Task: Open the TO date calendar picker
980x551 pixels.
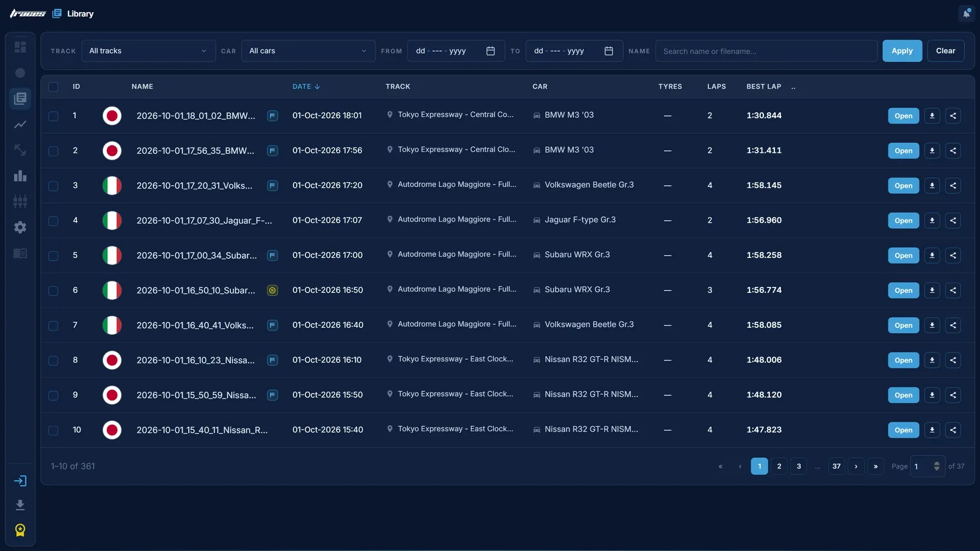Action: tap(609, 51)
